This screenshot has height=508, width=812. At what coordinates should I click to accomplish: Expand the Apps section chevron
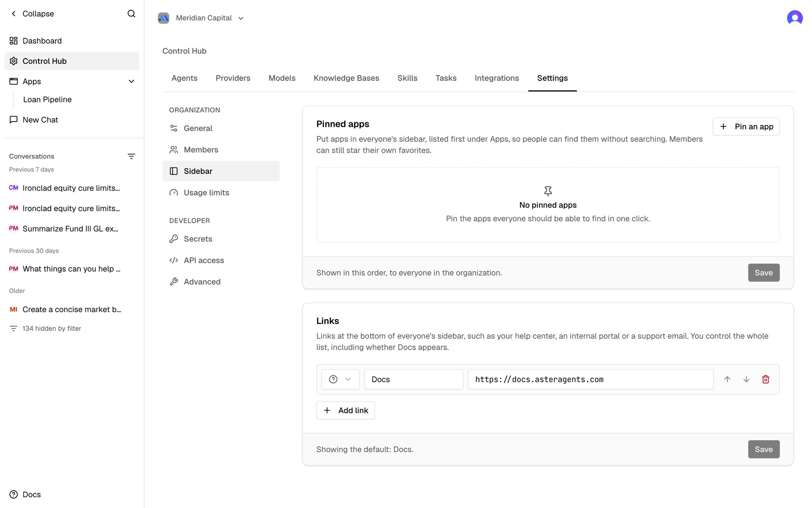(x=131, y=81)
